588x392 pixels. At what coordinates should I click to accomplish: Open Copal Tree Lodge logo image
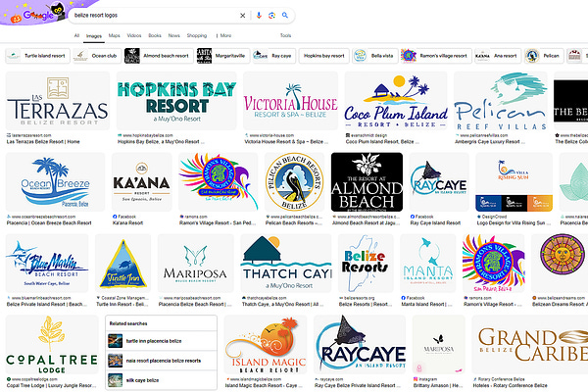click(52, 344)
